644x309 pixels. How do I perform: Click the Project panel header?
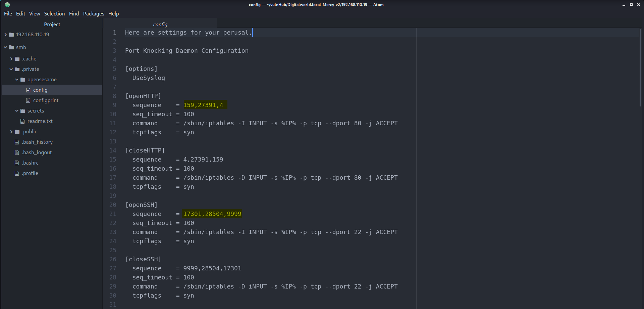(52, 24)
